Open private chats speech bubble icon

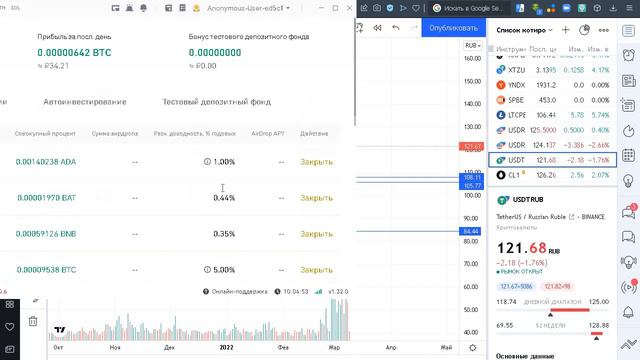(x=629, y=237)
